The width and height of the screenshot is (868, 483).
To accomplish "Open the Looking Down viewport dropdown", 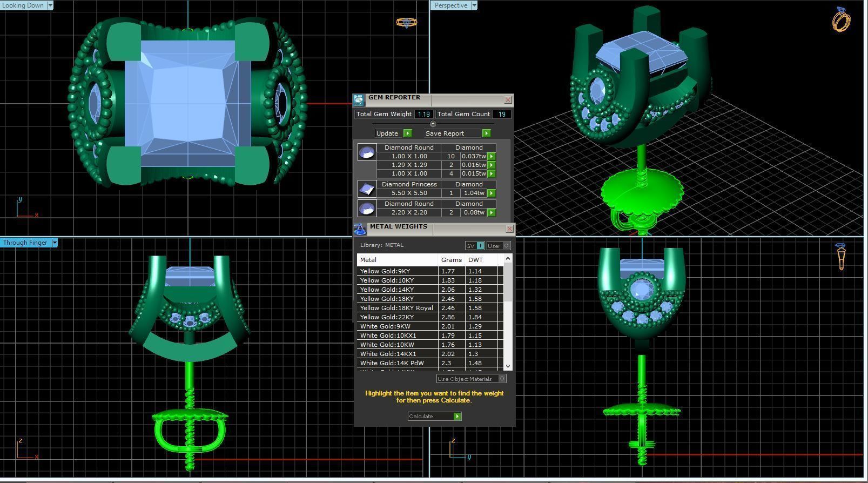I will pos(50,5).
